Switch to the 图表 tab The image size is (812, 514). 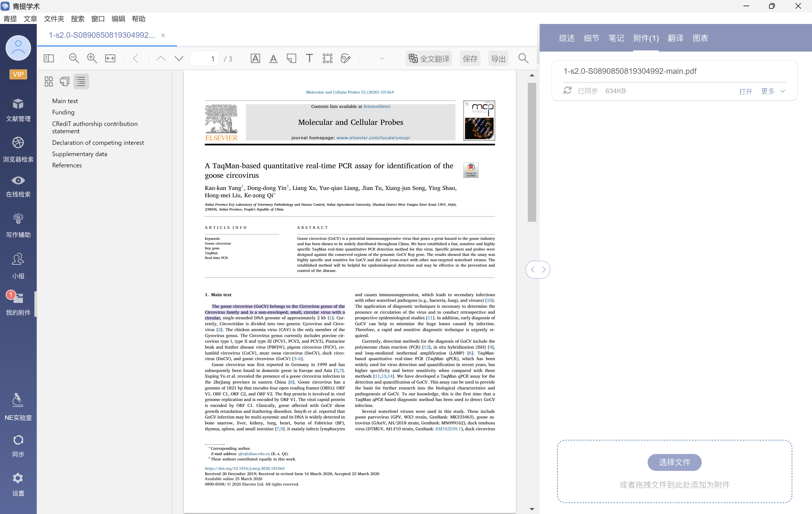[x=700, y=38]
